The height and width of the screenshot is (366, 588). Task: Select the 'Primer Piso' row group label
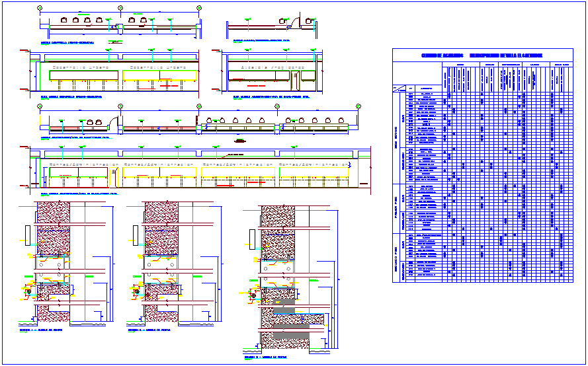[x=395, y=206]
